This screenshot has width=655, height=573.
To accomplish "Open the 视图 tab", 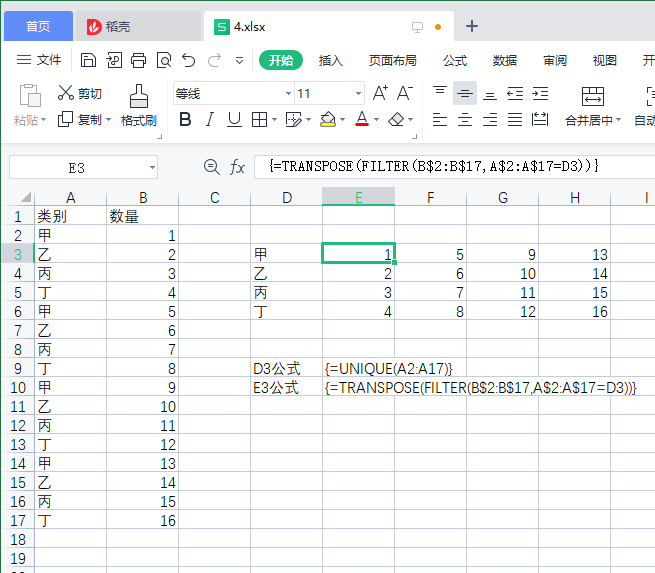I will [x=605, y=61].
